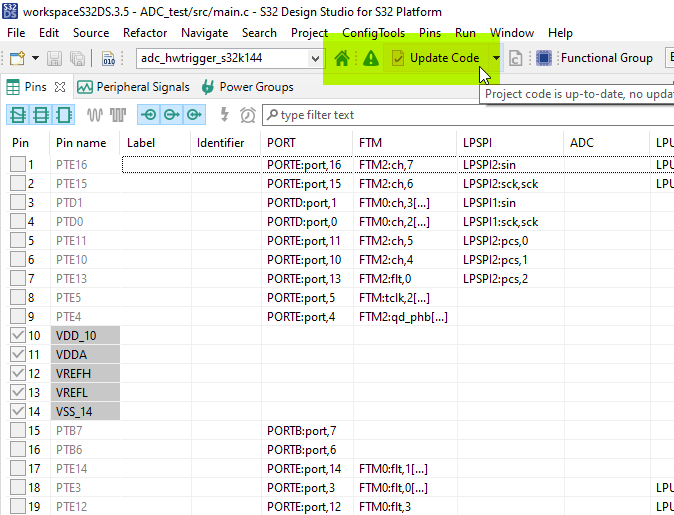This screenshot has height=515, width=674.
Task: Click the Functional Group label
Action: [x=607, y=58]
